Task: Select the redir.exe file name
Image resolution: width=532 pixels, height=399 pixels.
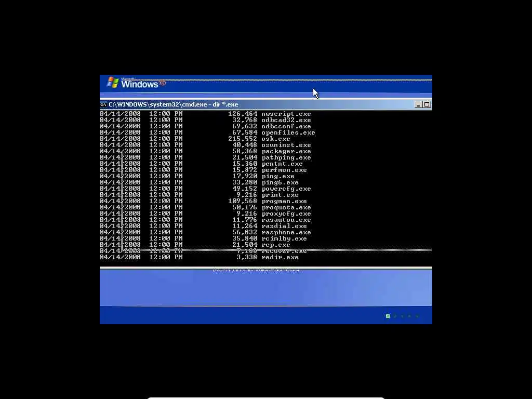Action: pyautogui.click(x=280, y=257)
